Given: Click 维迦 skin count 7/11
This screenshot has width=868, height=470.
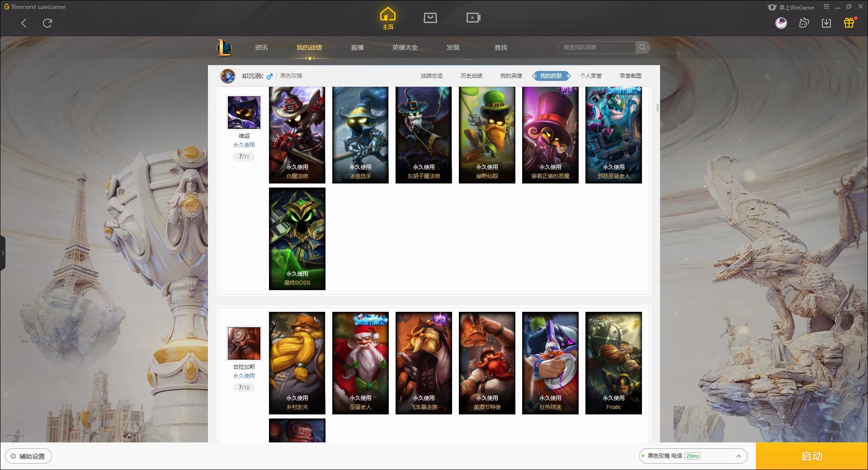Looking at the screenshot, I should click(x=244, y=157).
